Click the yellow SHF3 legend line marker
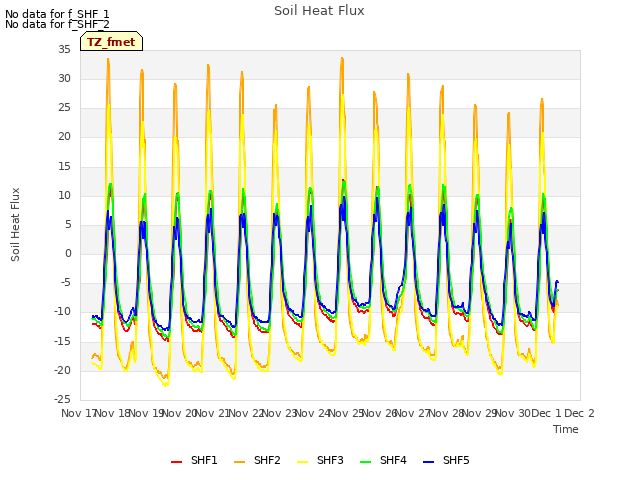Screen dimensions: 640x480 302,462
